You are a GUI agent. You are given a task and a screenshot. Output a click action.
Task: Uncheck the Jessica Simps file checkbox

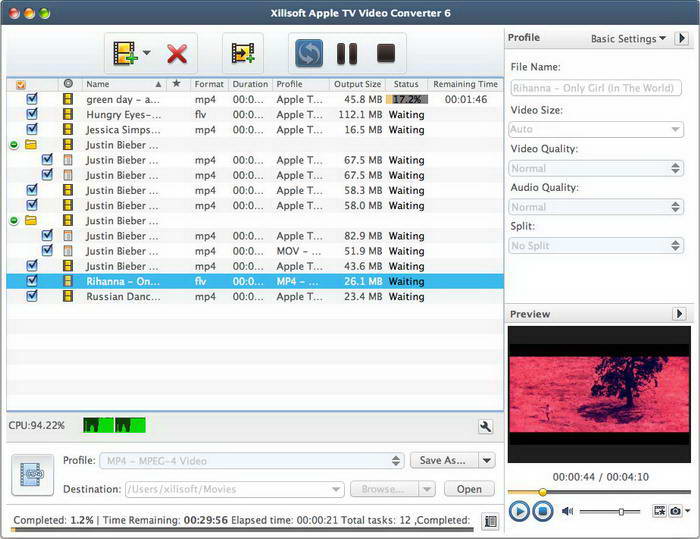point(32,130)
